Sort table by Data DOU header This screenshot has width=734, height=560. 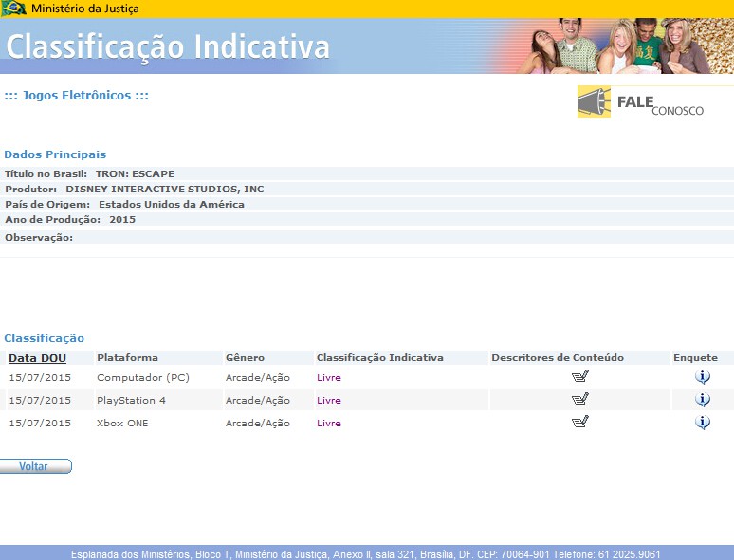[37, 358]
